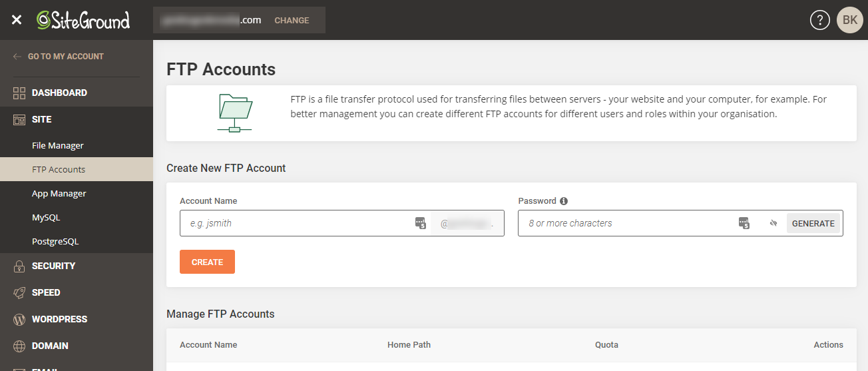Open App Manager in the sidebar

[59, 193]
